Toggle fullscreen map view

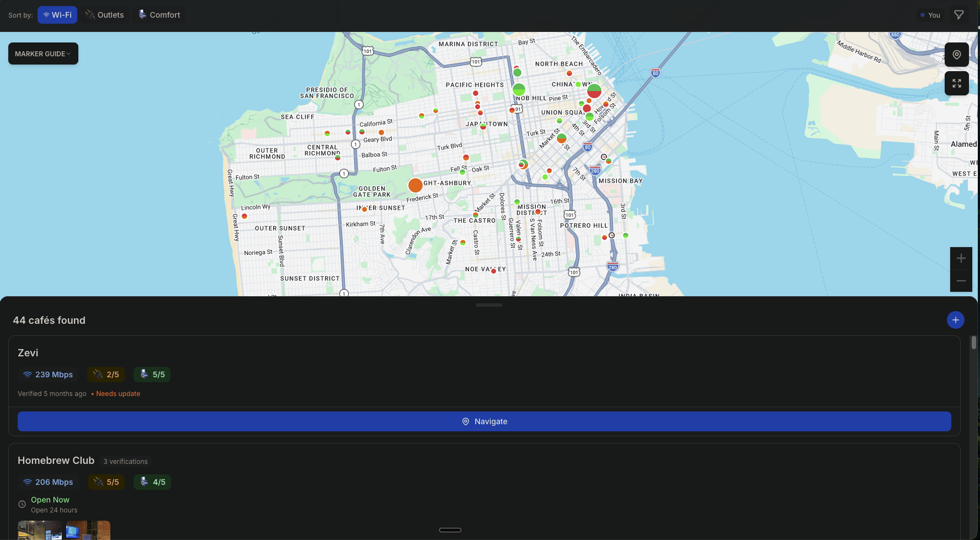pos(957,83)
